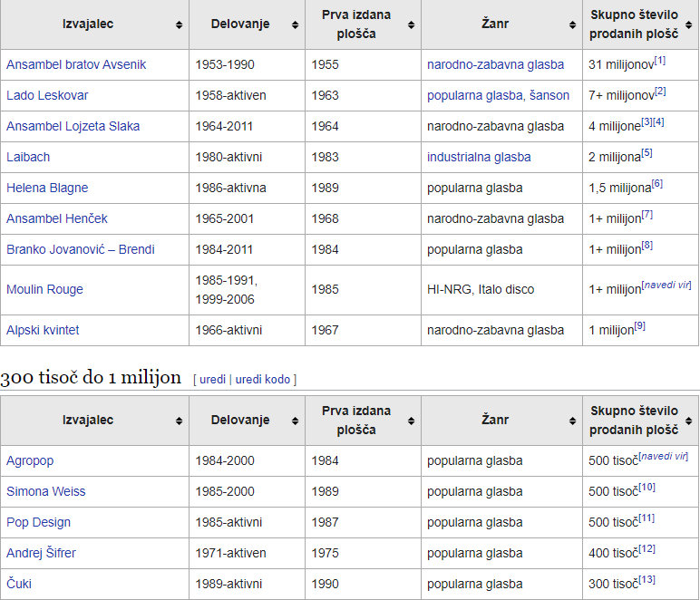
Task: Click '1986-aktivna' in Helena Blagne row
Action: pos(230,188)
